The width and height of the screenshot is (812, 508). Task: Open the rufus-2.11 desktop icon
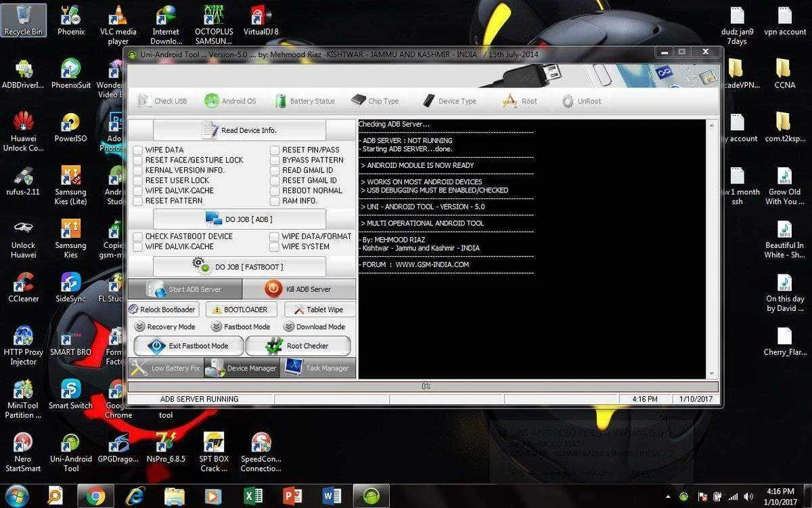[x=23, y=181]
